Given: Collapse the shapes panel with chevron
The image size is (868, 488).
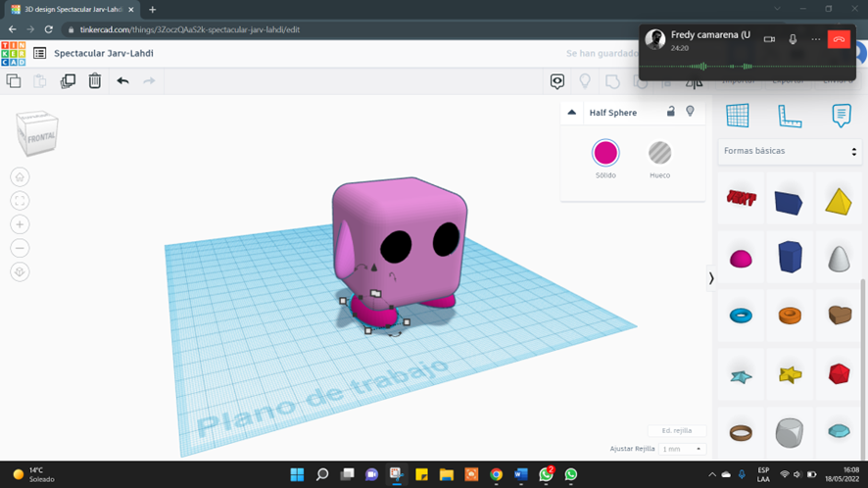Looking at the screenshot, I should [711, 278].
